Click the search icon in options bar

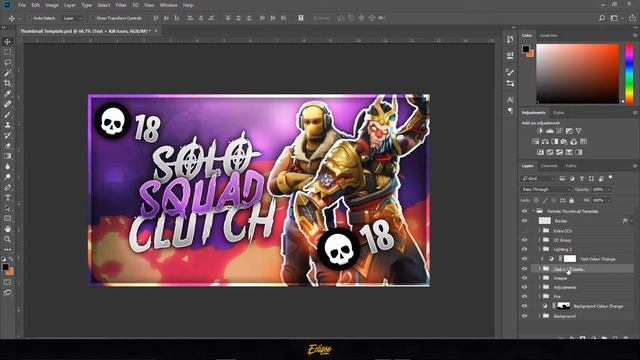point(602,18)
